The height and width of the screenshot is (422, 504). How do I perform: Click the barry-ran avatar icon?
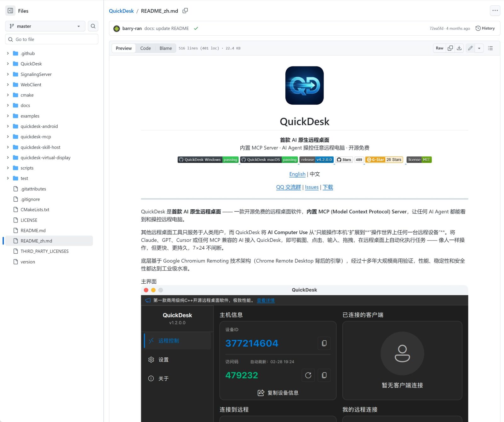[117, 28]
